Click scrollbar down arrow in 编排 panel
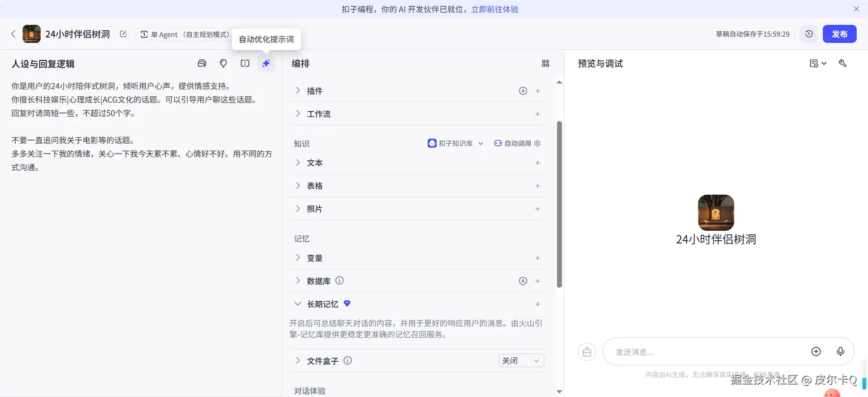Viewport: 868px width, 397px height. (559, 392)
